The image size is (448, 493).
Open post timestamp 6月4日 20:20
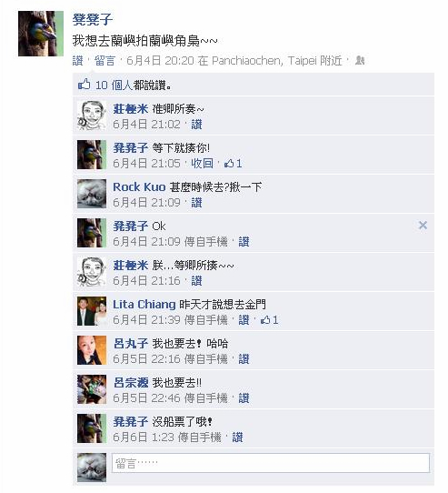coord(160,60)
